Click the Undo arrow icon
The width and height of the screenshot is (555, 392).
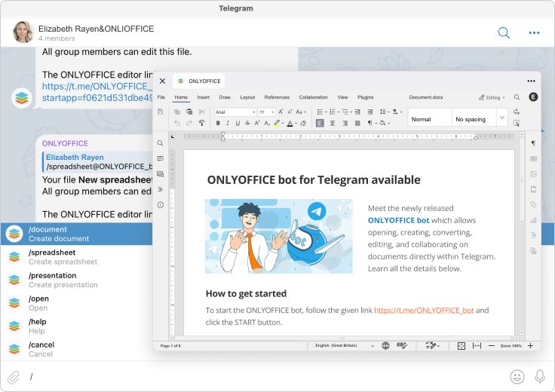click(177, 123)
